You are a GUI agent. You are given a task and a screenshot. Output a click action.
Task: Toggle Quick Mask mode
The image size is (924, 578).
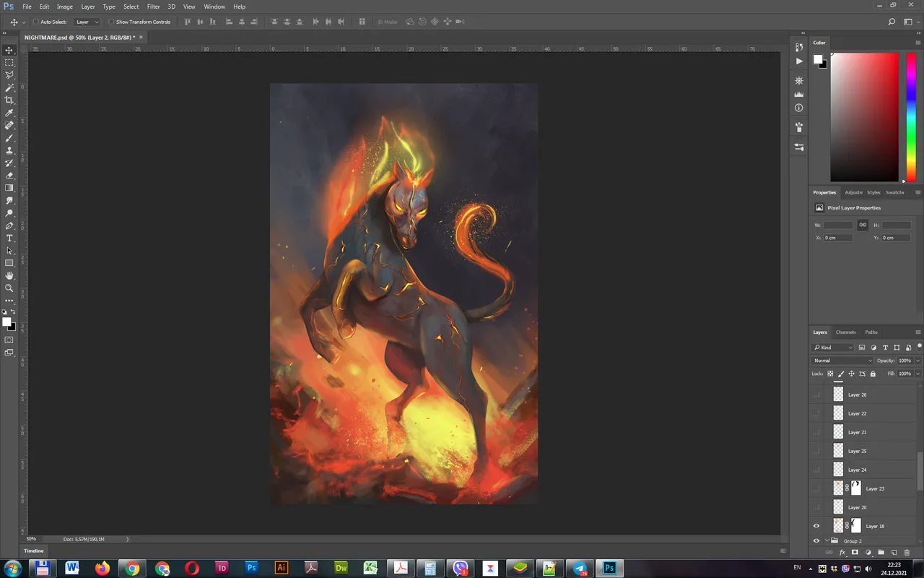[x=9, y=340]
